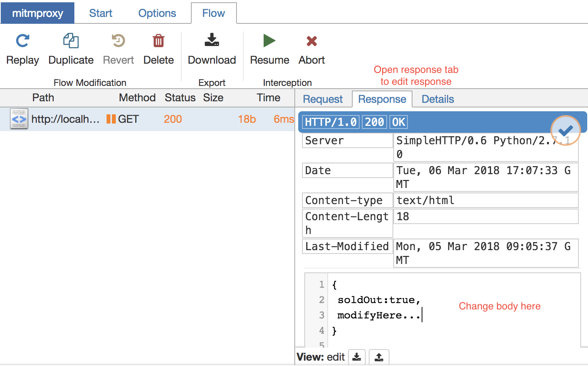Image resolution: width=588 pixels, height=366 pixels.
Task: Edit the SimpleHTTP/0.6 server value
Action: click(x=486, y=147)
